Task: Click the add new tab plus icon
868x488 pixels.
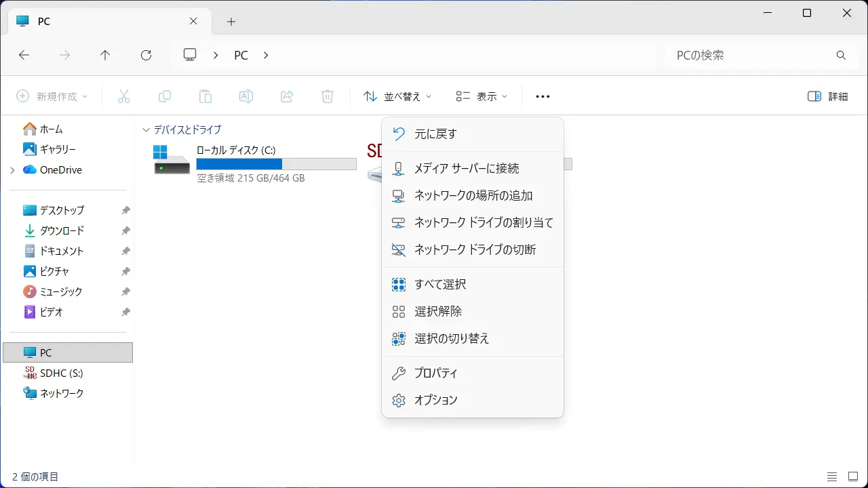Action: [x=231, y=22]
